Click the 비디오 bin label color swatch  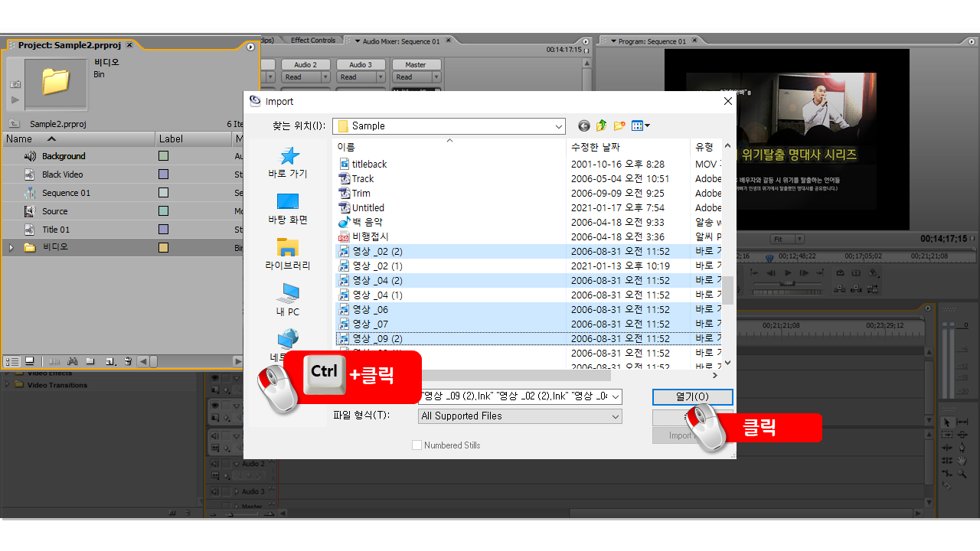click(163, 248)
